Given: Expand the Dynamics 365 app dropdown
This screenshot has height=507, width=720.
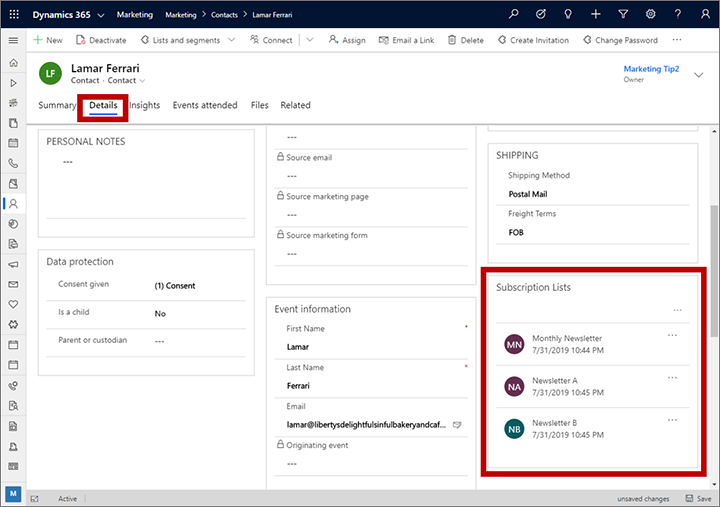Looking at the screenshot, I should tap(101, 15).
